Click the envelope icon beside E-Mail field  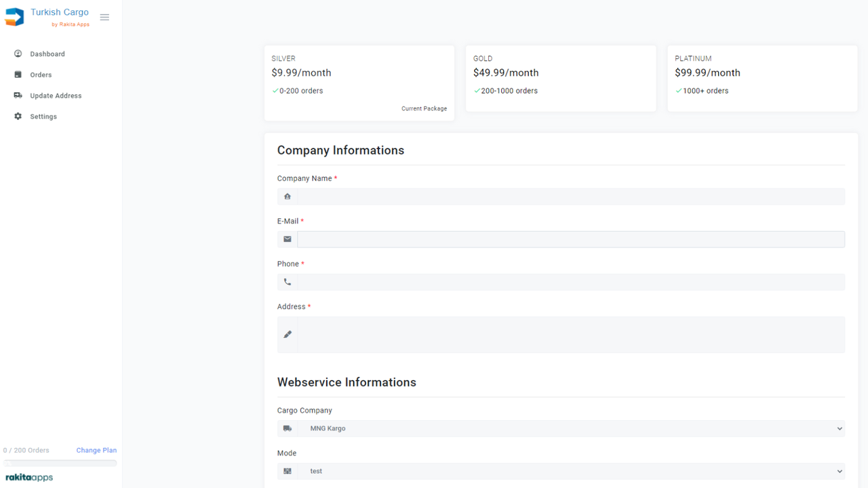[288, 239]
